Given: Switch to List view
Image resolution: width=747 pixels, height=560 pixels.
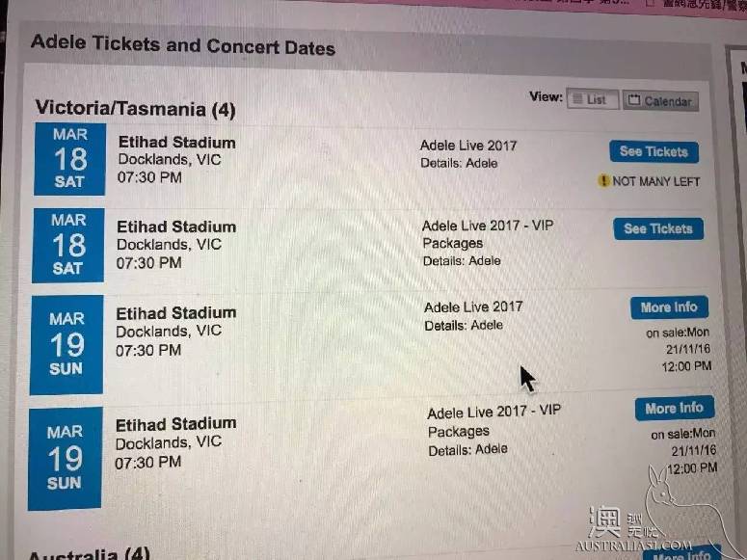Looking at the screenshot, I should coord(593,99).
